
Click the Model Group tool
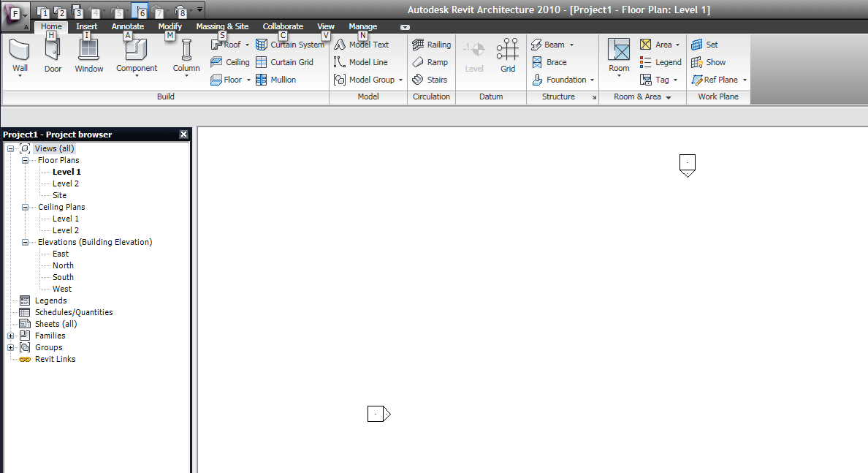pos(365,80)
